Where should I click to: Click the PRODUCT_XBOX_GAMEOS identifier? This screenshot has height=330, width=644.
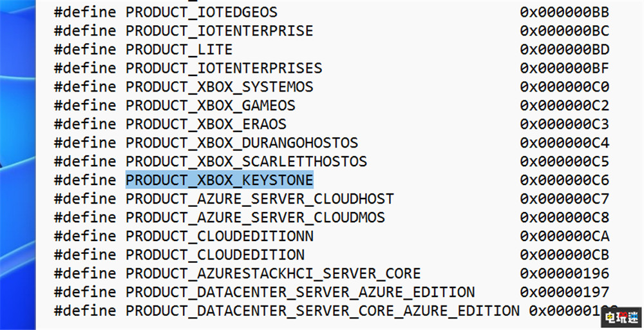click(210, 105)
